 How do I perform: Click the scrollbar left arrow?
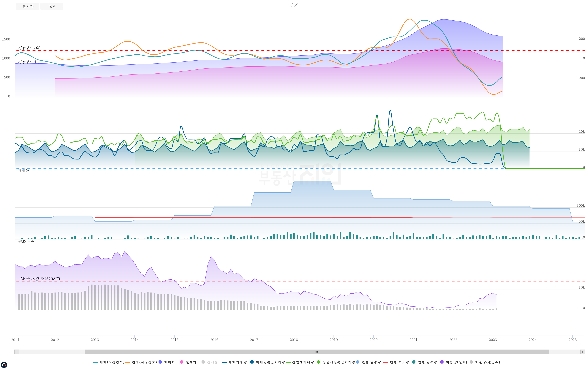[17, 352]
